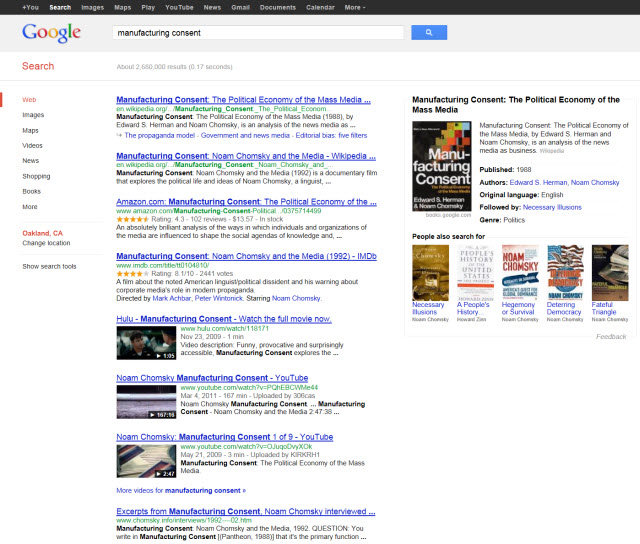Click Change location link
640x544 pixels.
(x=46, y=243)
